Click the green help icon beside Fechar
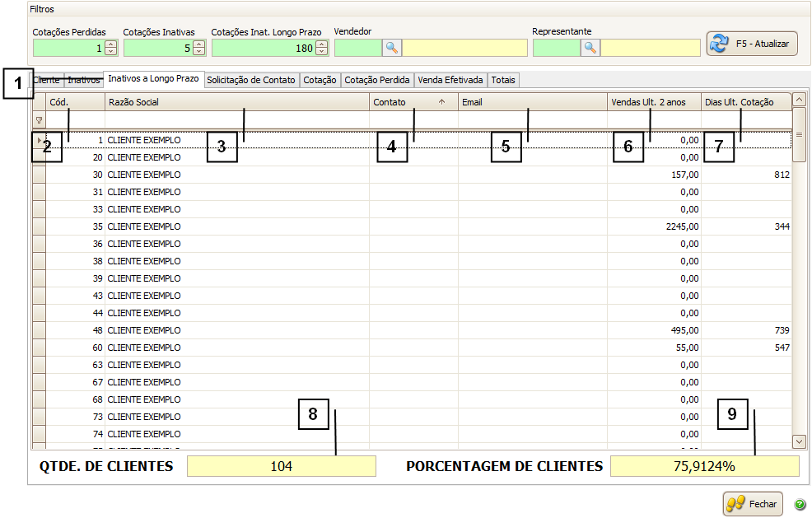 (x=800, y=504)
